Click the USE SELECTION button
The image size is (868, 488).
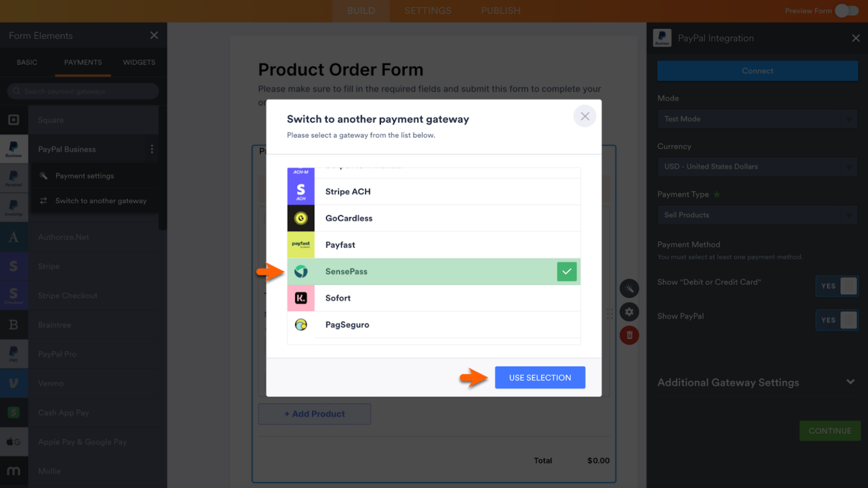point(540,377)
